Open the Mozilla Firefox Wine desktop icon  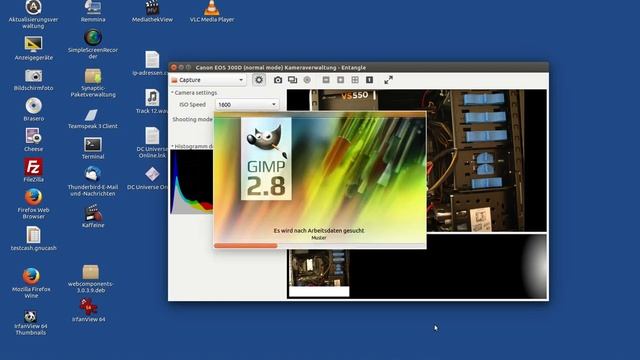(31, 282)
